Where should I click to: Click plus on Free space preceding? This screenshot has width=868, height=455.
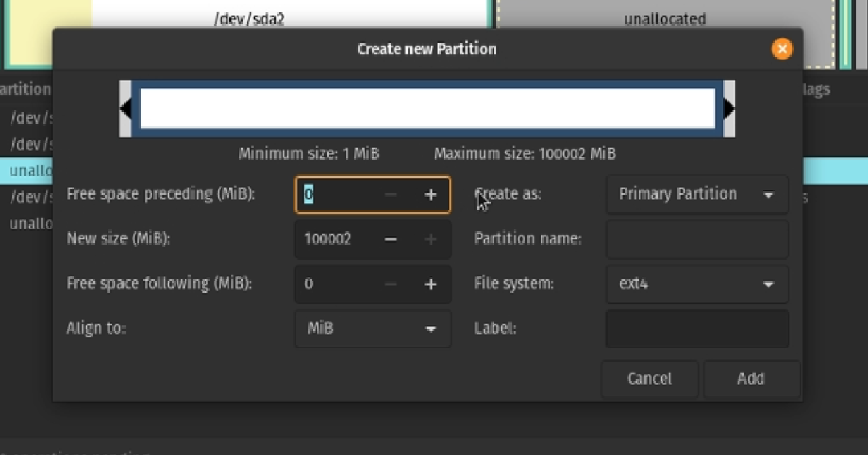(431, 195)
